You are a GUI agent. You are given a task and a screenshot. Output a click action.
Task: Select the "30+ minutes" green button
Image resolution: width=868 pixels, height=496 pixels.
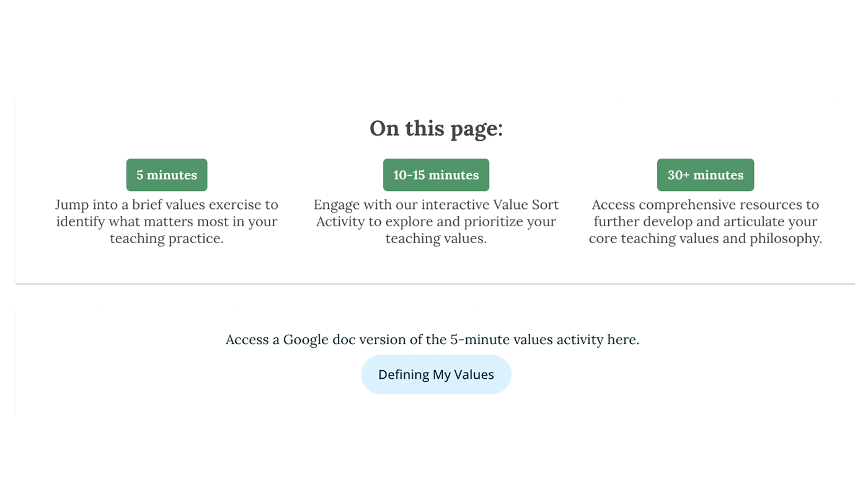click(705, 175)
